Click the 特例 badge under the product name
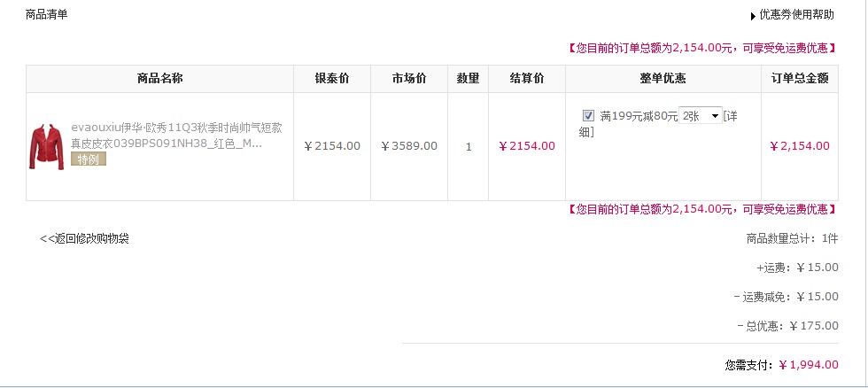The width and height of the screenshot is (868, 388). 88,159
